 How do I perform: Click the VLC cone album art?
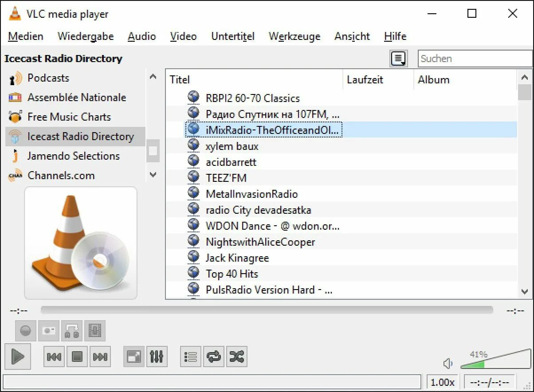tap(80, 243)
